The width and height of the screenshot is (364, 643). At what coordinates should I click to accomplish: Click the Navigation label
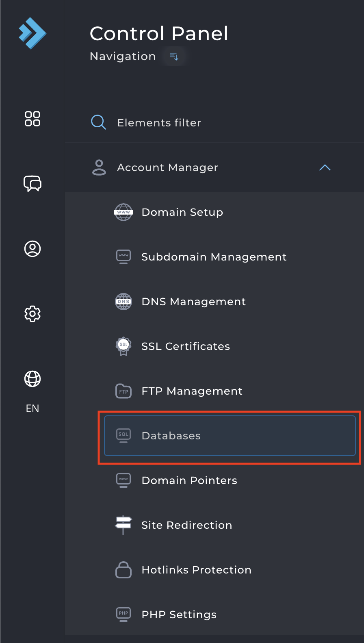tap(123, 56)
